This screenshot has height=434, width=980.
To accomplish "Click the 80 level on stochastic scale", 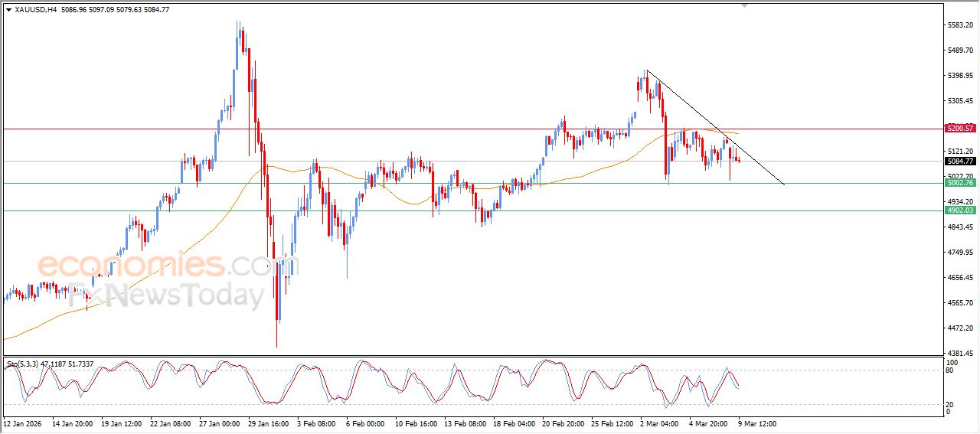I will 950,371.
